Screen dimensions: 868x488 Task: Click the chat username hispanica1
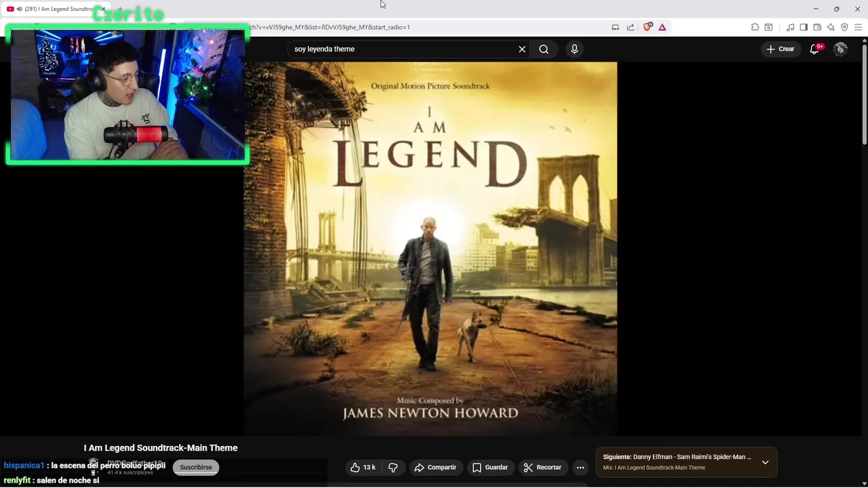[24, 466]
